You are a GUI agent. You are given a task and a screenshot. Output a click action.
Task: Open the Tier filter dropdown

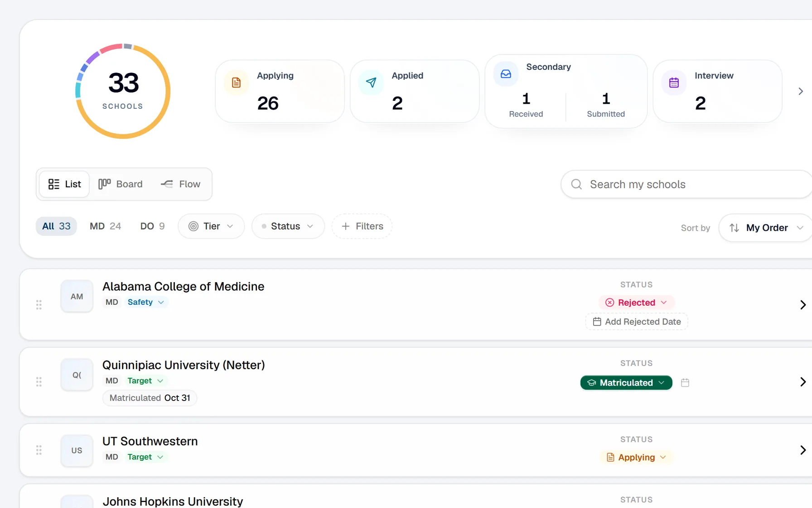pos(211,226)
